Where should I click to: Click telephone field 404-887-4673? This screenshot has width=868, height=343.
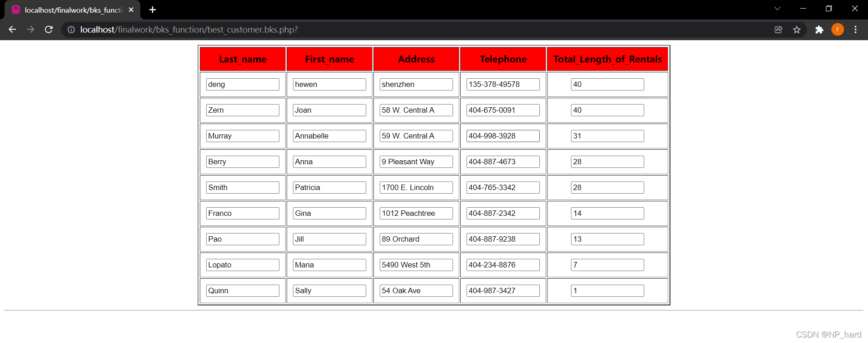(503, 162)
